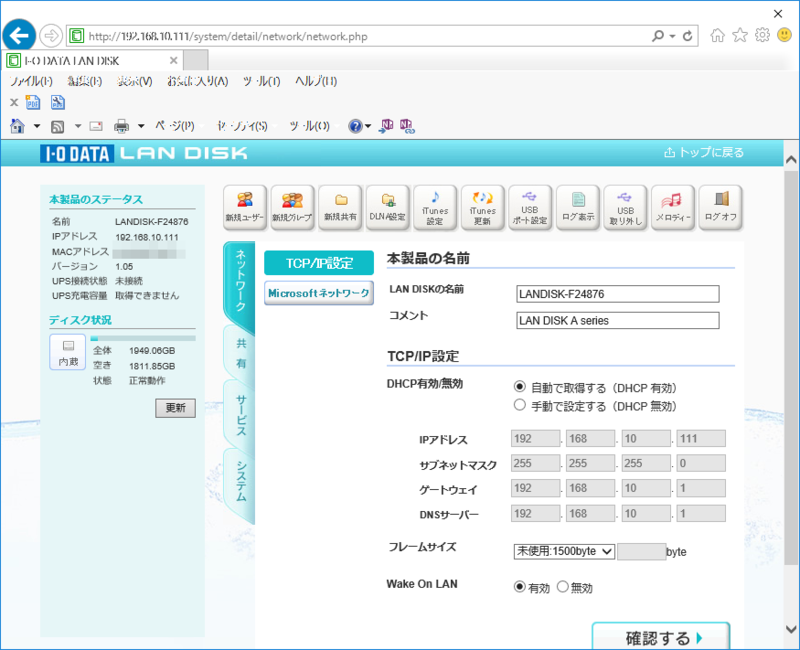Edit the comment input field
This screenshot has height=650, width=800.
618,320
